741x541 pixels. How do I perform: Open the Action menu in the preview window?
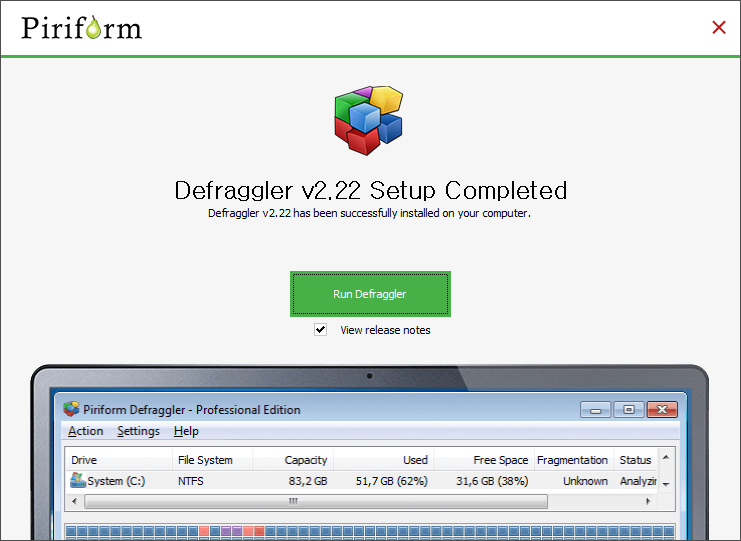coord(86,431)
